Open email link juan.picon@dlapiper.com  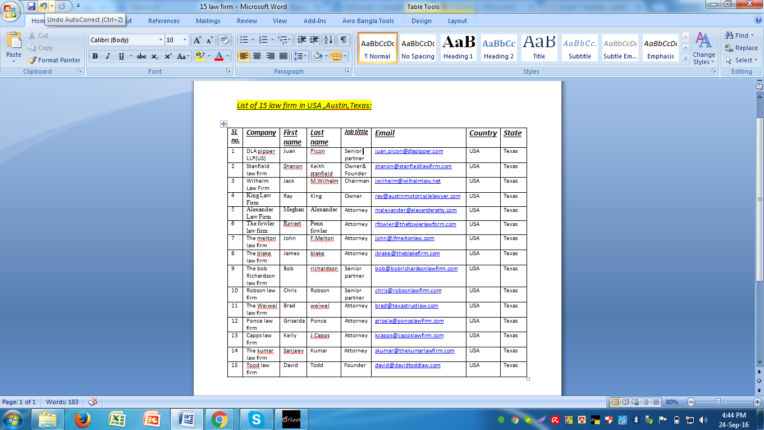point(409,151)
